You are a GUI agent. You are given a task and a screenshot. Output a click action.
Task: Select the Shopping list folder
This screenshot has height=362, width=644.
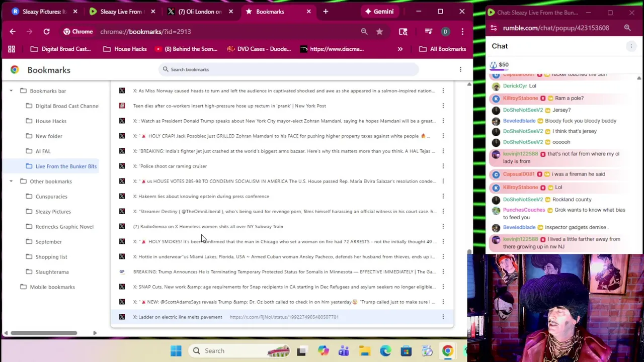coord(51,257)
